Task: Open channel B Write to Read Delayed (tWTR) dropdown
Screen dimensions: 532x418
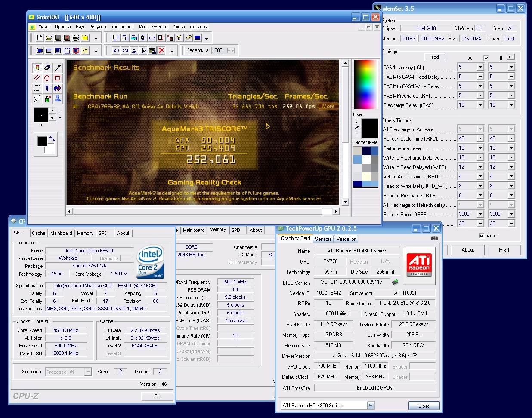Action: pyautogui.click(x=511, y=167)
